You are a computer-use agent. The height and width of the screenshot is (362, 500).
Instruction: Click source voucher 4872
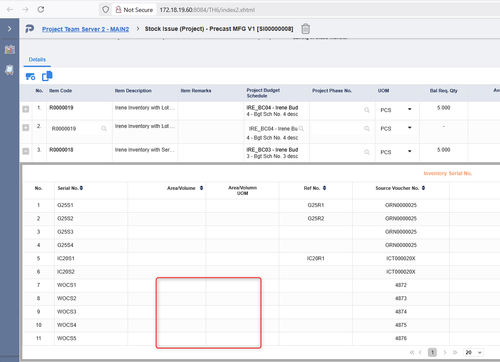pyautogui.click(x=401, y=285)
